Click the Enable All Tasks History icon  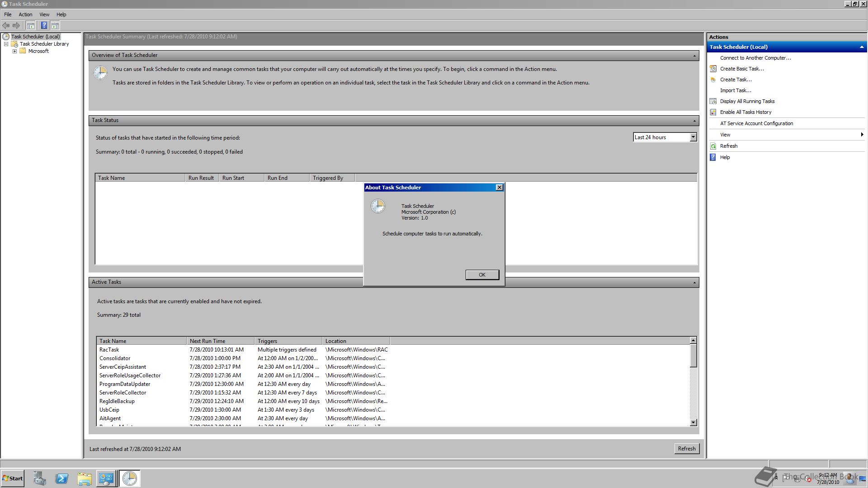click(713, 112)
